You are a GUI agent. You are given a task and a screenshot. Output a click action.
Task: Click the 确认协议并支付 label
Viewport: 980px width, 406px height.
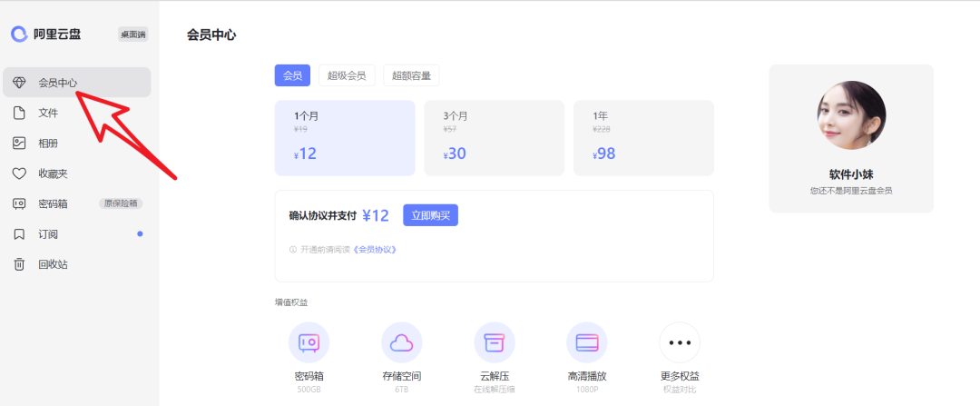tap(322, 216)
